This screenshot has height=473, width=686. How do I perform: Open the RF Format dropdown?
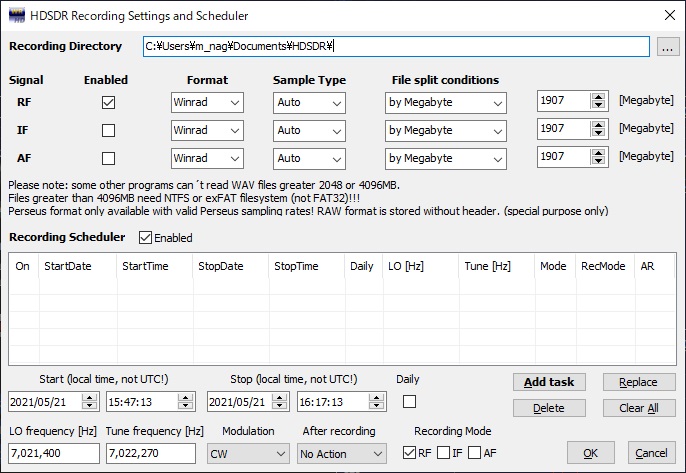(207, 103)
